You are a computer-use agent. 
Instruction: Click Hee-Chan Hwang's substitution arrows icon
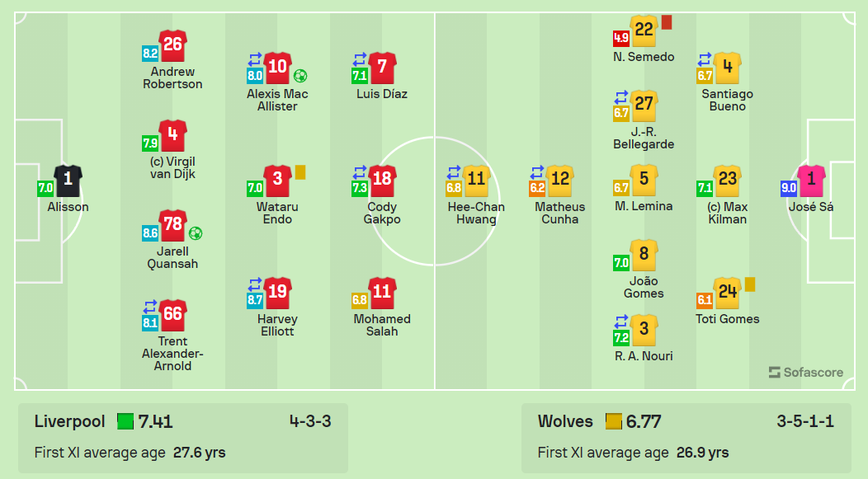click(454, 171)
